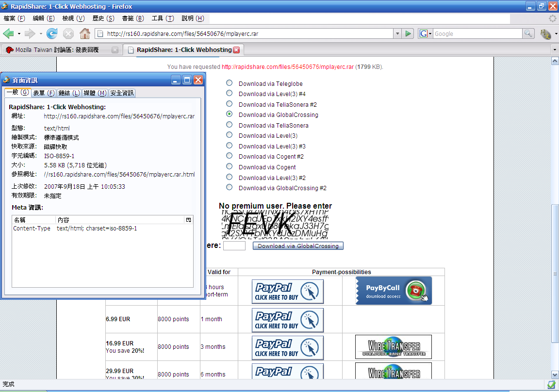Choose the Download via Cogent radio button
559x392 pixels.
pos(229,166)
